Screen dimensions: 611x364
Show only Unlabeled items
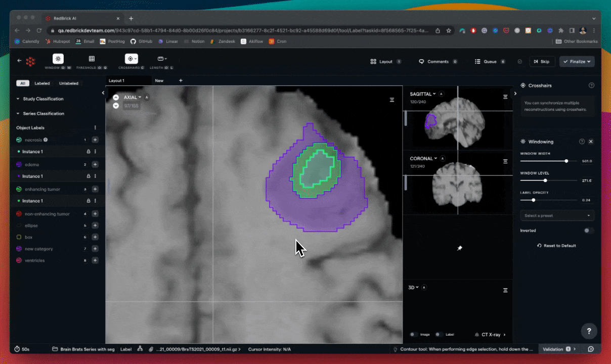[x=69, y=83]
